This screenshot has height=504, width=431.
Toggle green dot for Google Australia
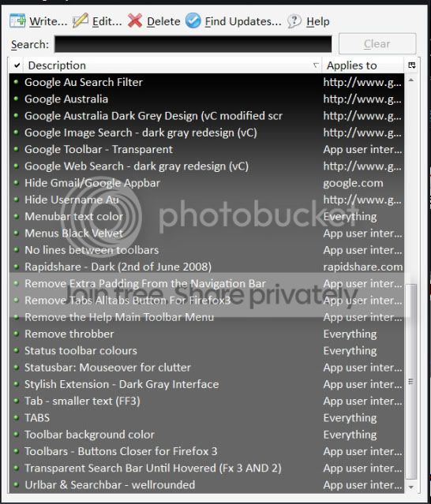point(16,99)
